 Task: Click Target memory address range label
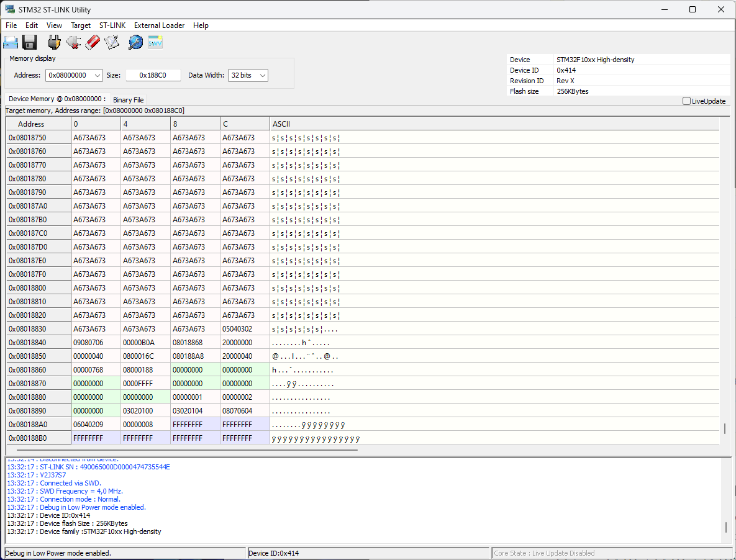[95, 111]
